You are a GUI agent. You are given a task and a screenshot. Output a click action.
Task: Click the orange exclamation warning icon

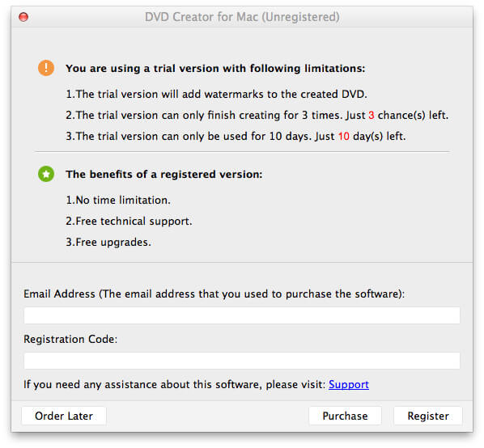46,68
